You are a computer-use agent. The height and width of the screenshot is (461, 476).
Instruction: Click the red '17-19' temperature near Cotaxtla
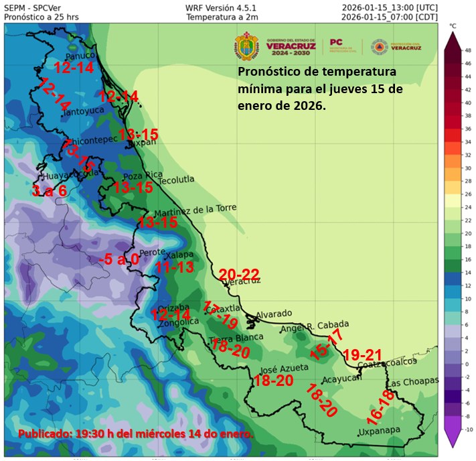(x=221, y=314)
